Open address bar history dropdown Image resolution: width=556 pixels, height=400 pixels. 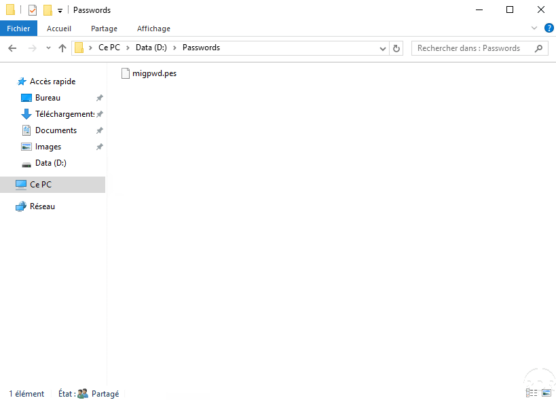(x=383, y=49)
